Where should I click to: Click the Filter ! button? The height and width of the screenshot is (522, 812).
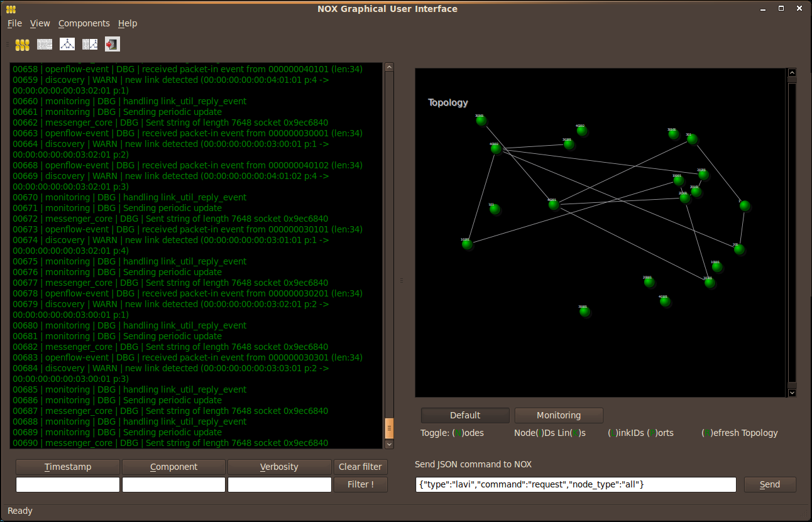tap(360, 484)
